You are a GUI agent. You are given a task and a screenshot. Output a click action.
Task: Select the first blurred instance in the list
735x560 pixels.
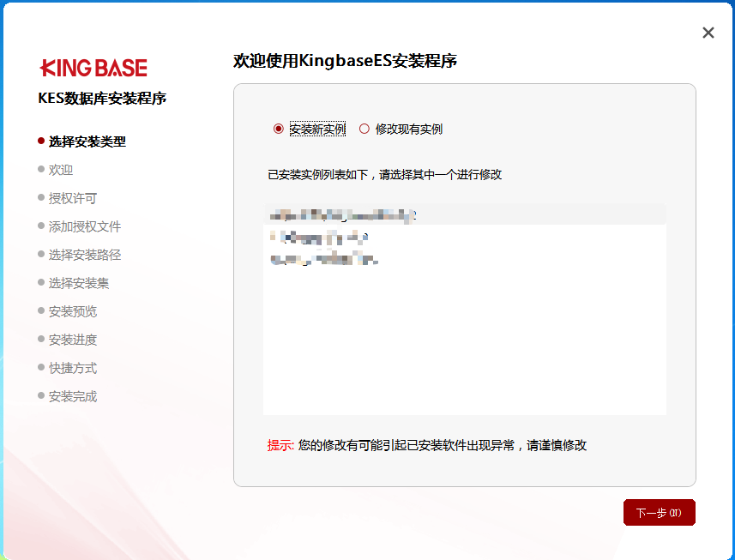(465, 215)
